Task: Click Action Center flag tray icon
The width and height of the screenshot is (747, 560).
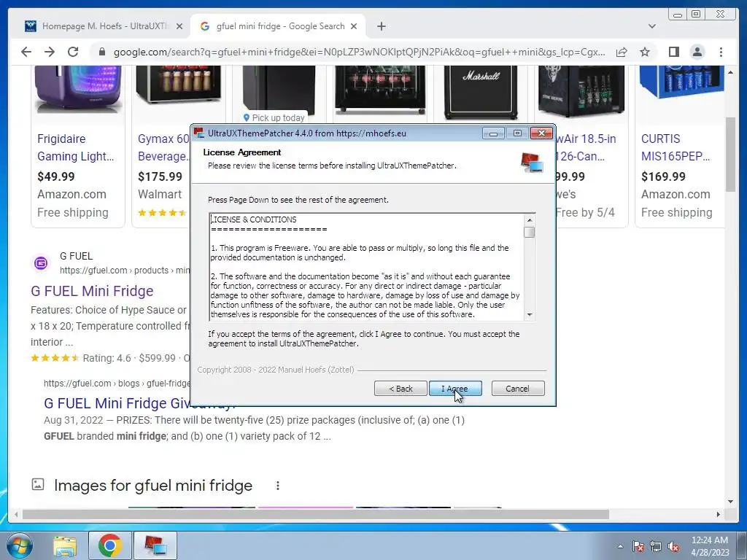Action: (x=638, y=546)
